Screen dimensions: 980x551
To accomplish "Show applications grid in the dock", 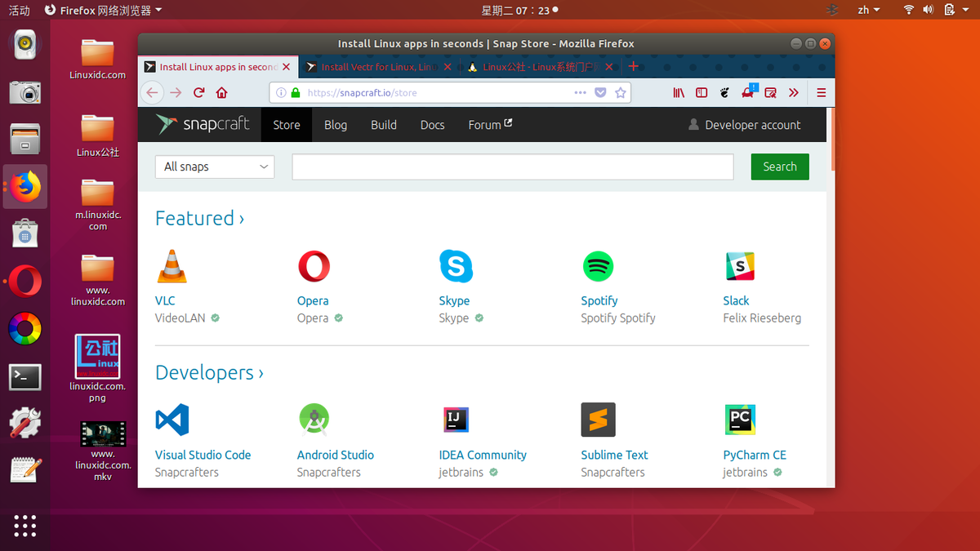I will [24, 526].
